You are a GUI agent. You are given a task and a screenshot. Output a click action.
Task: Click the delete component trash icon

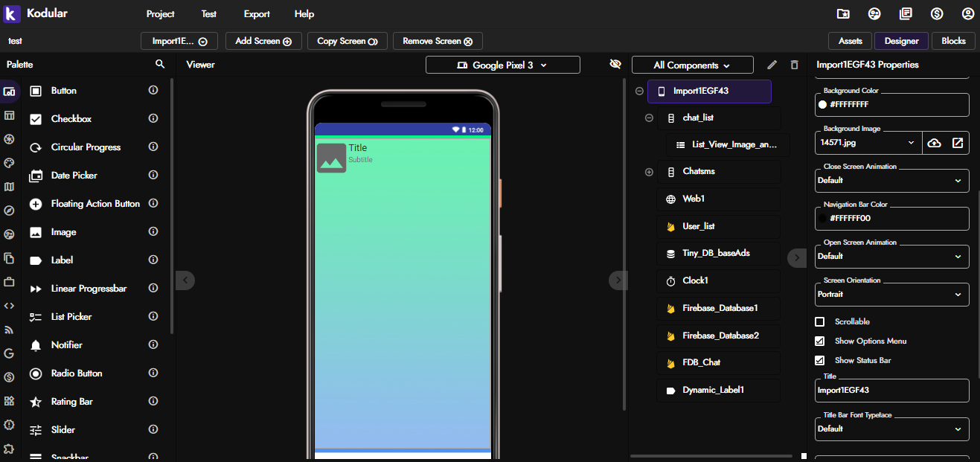point(794,65)
